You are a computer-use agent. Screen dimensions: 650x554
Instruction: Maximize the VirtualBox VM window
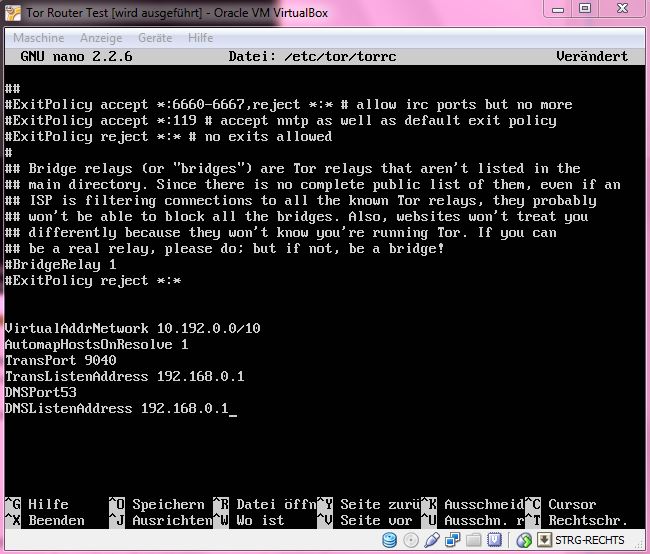tap(585, 9)
